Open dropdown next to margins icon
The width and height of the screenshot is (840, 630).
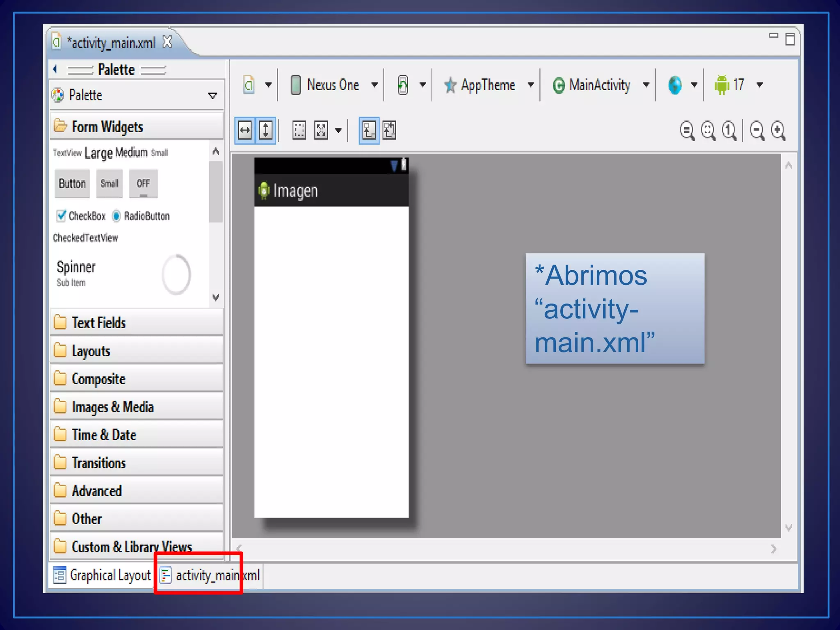pos(338,131)
